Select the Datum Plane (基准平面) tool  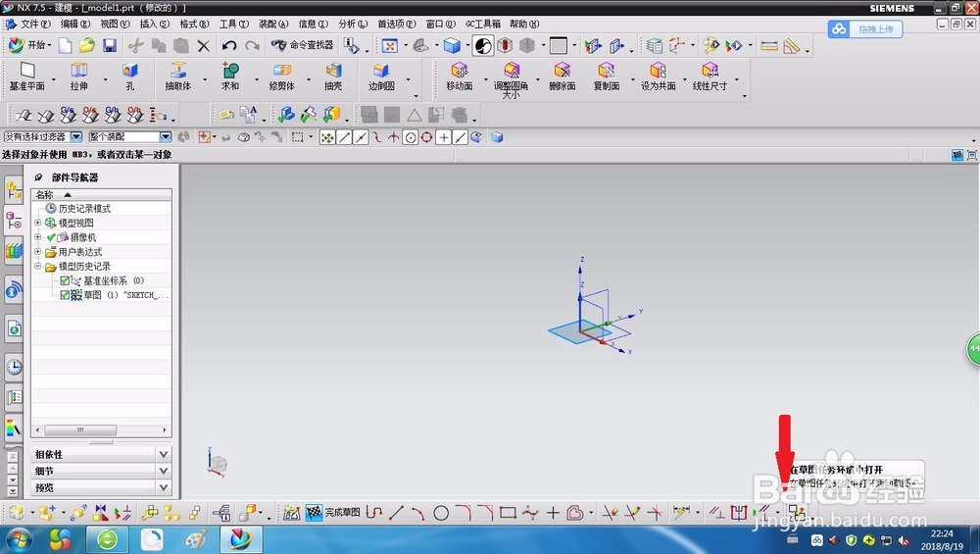click(26, 76)
